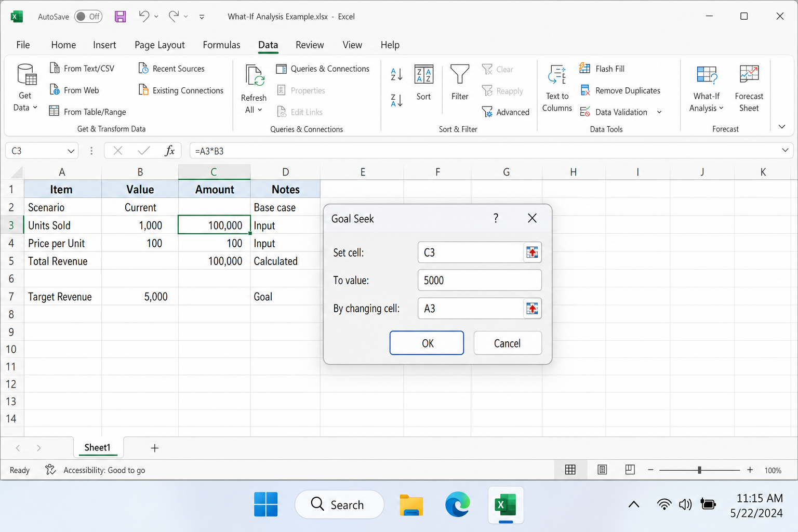This screenshot has width=798, height=532.
Task: Switch to Page Layout tab
Action: click(159, 45)
